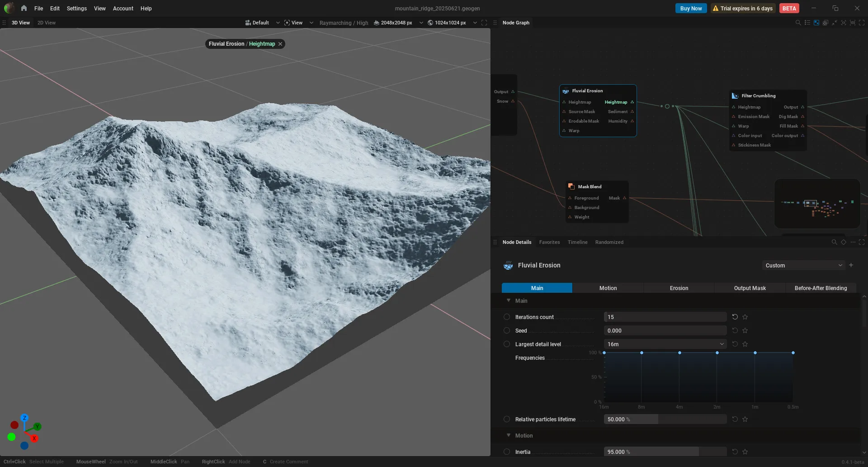Open the Largest detail level 16m dropdown
The height and width of the screenshot is (467, 868).
(x=665, y=344)
